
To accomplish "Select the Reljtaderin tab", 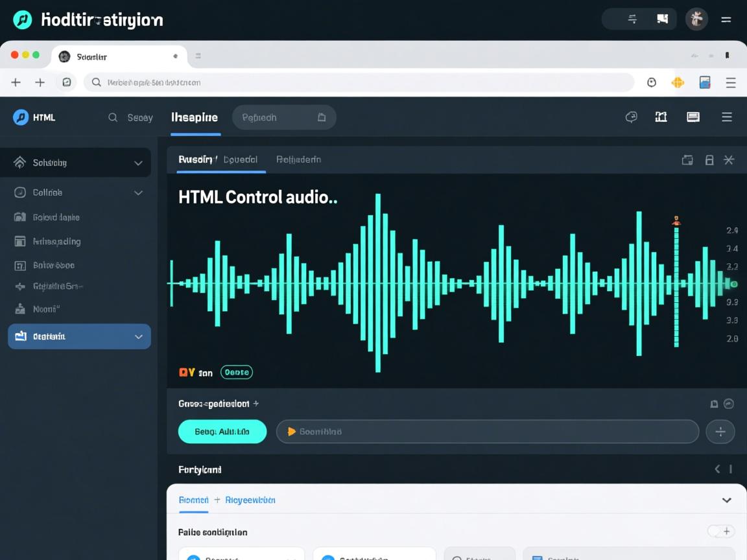I will point(298,159).
